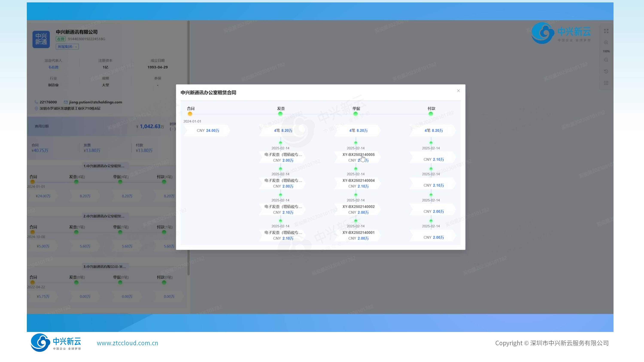The image size is (644, 362).
Task: Click the credit code 91440300192224518G
Action: point(87,39)
